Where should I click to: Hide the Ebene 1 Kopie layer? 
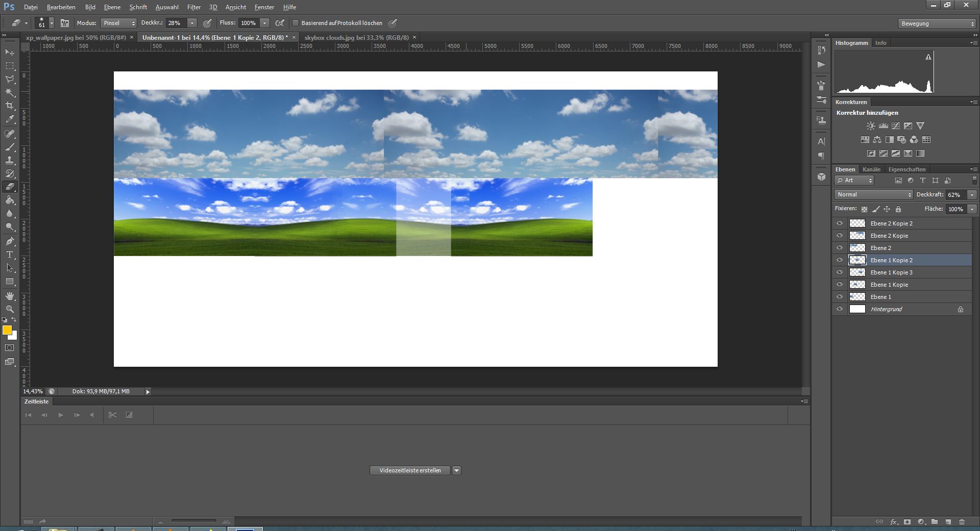click(840, 284)
